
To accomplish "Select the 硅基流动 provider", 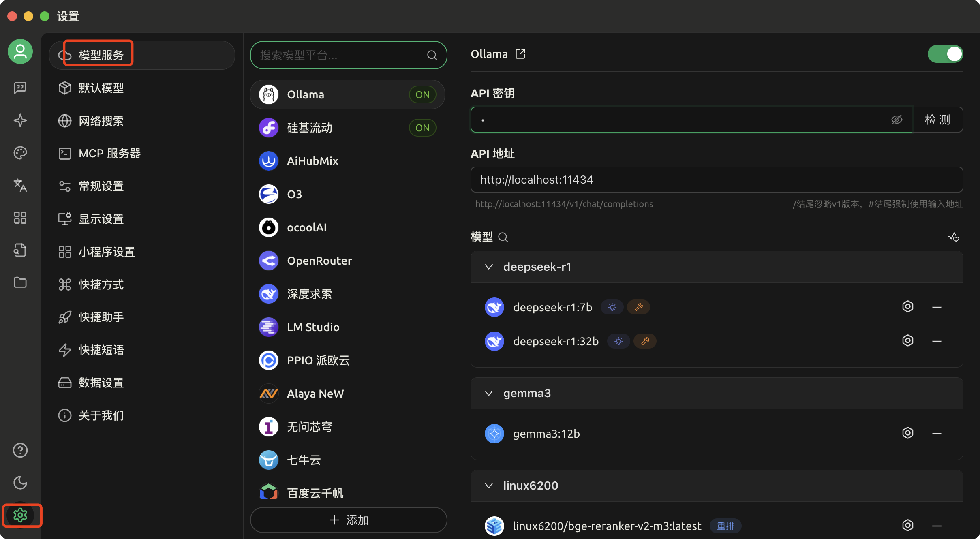I will tap(348, 128).
